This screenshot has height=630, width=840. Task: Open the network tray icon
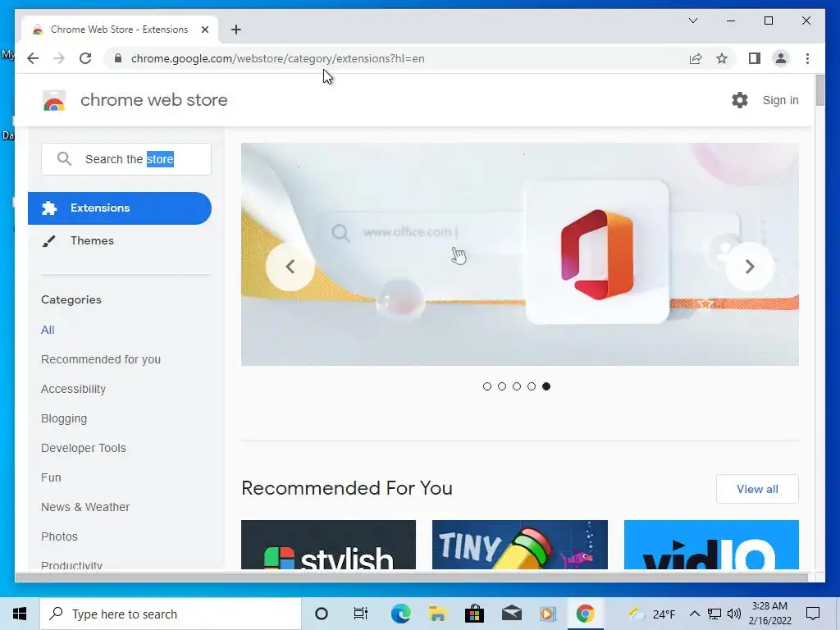point(714,614)
